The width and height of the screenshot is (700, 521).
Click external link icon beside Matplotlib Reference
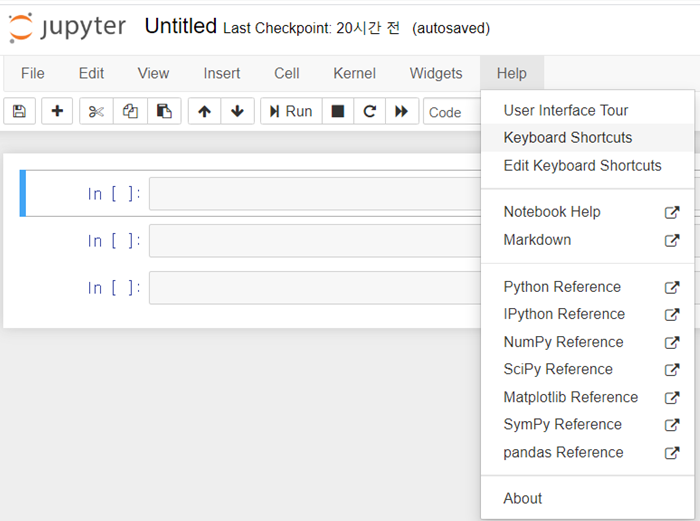tap(672, 397)
